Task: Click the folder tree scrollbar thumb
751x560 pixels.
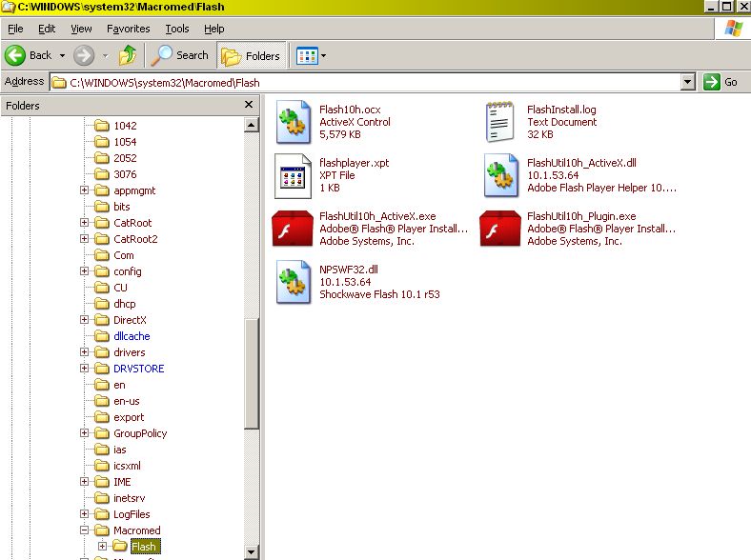Action: pyautogui.click(x=252, y=373)
